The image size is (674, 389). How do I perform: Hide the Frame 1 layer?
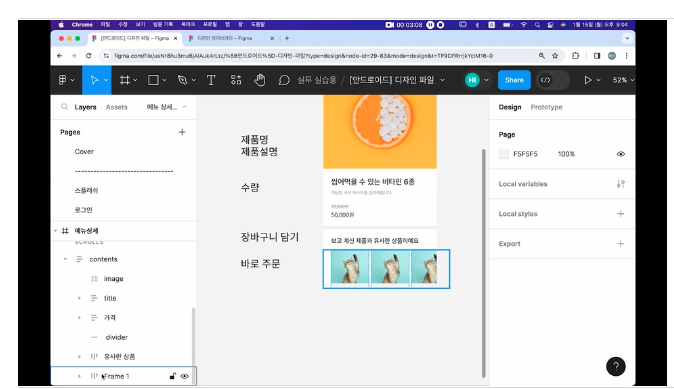pyautogui.click(x=185, y=376)
